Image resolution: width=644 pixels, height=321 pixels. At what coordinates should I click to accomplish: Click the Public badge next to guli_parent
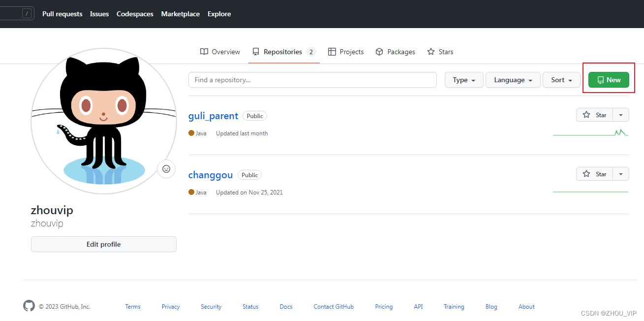point(255,116)
